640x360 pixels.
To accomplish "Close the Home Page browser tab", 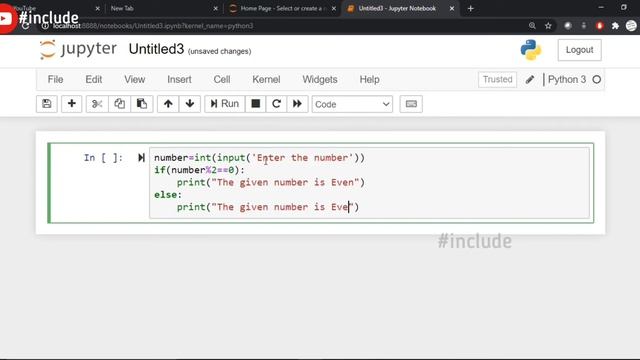I will 334,8.
